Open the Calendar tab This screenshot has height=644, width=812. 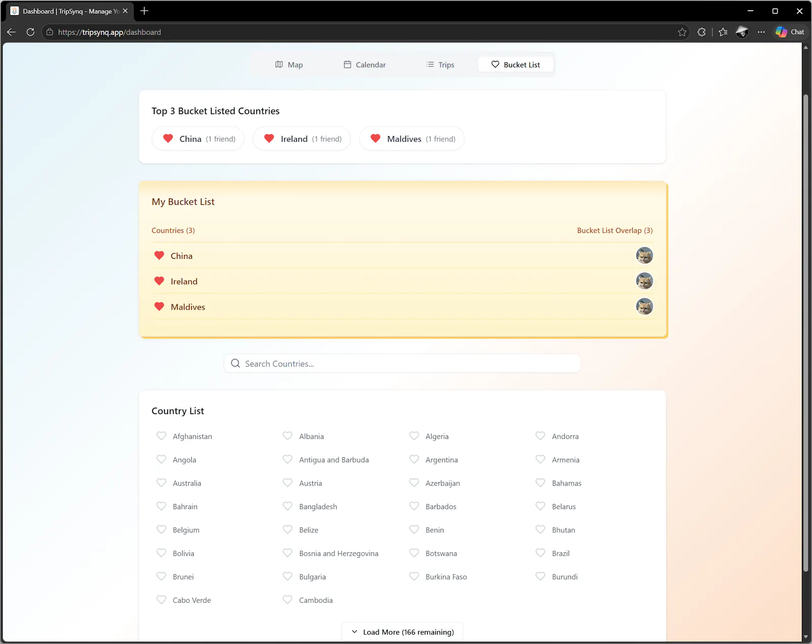coord(364,64)
